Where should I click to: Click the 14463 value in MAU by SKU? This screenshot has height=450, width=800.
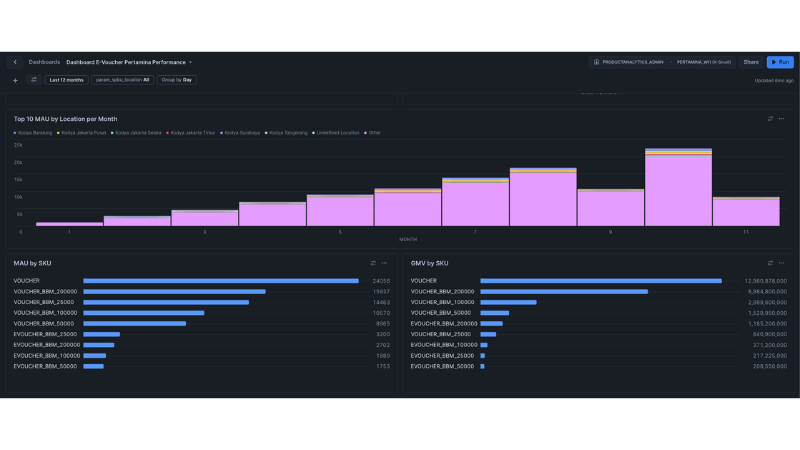click(381, 303)
